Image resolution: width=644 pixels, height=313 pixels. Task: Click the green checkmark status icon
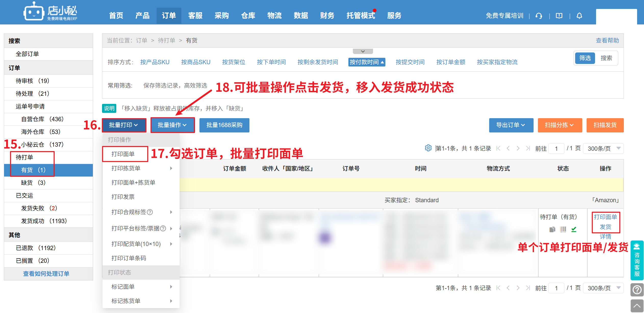(x=574, y=229)
